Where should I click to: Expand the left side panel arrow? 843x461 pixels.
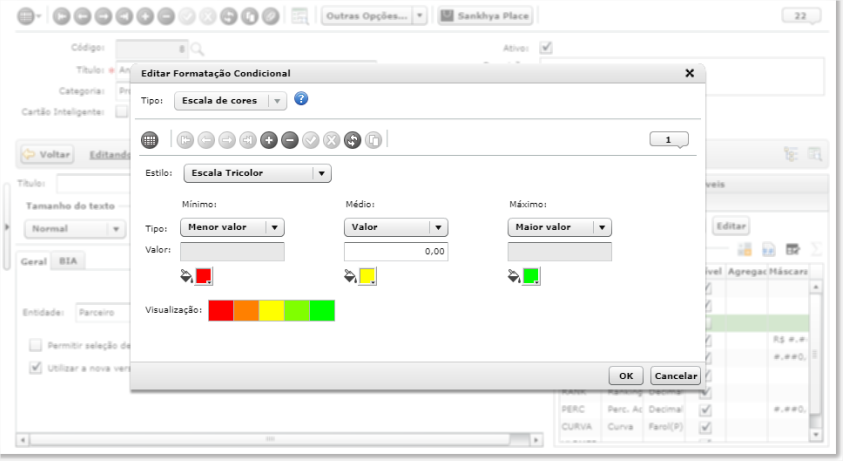coord(7,227)
